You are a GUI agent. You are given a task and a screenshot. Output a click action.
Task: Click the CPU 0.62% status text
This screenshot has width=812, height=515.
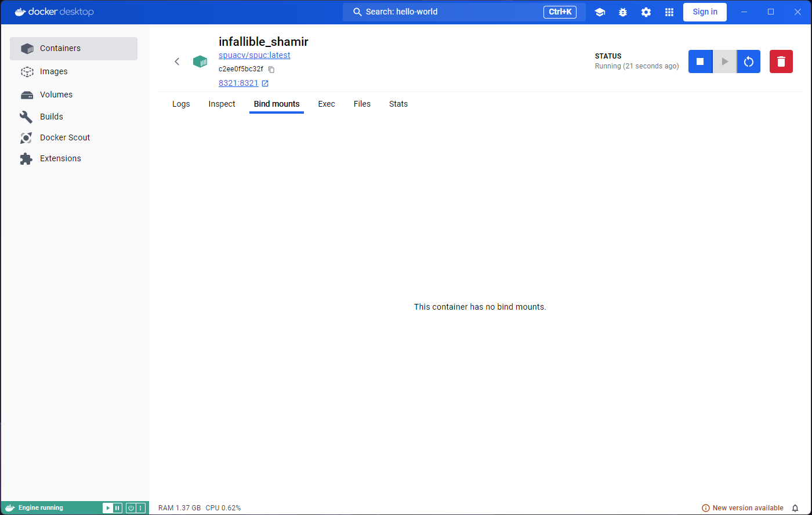click(223, 508)
